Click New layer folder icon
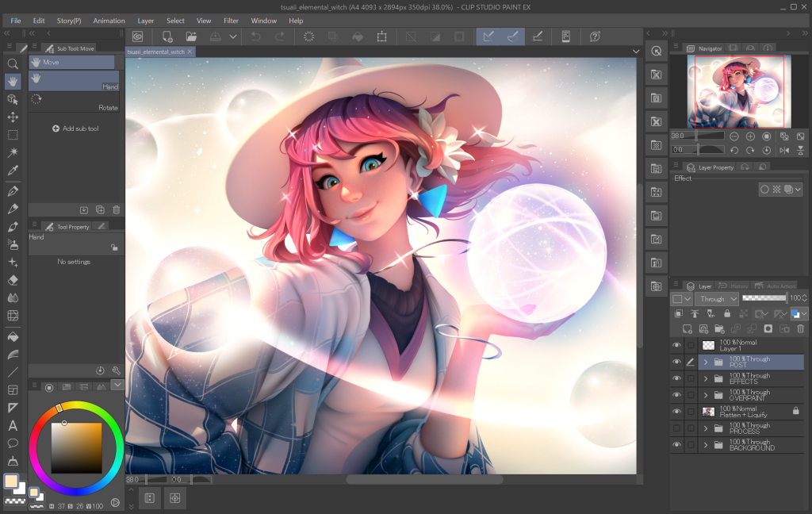 pyautogui.click(x=719, y=328)
